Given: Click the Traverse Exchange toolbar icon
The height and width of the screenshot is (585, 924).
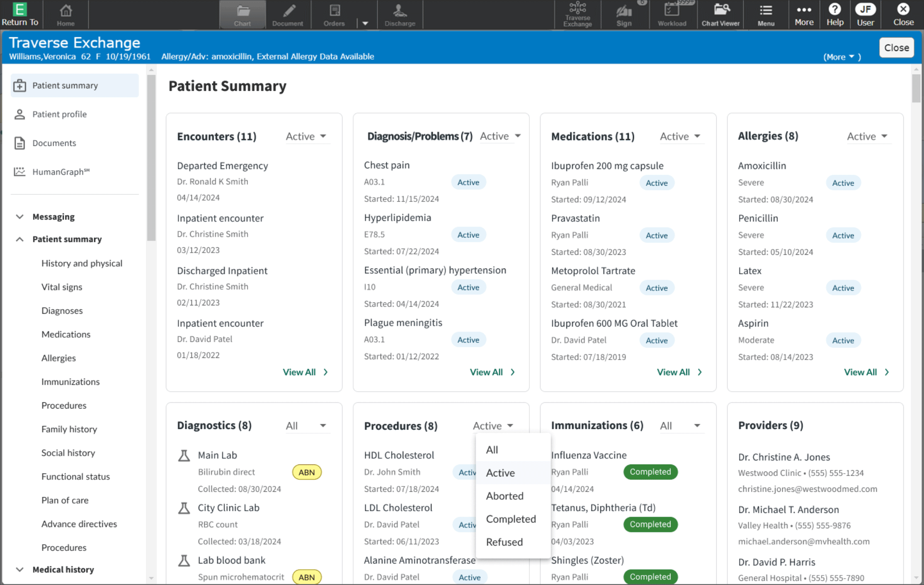Looking at the screenshot, I should [x=577, y=12].
